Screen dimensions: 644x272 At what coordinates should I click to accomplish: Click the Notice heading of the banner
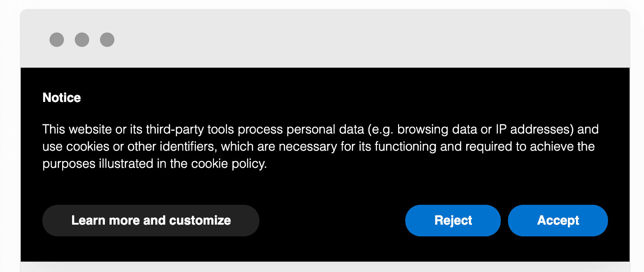click(61, 97)
